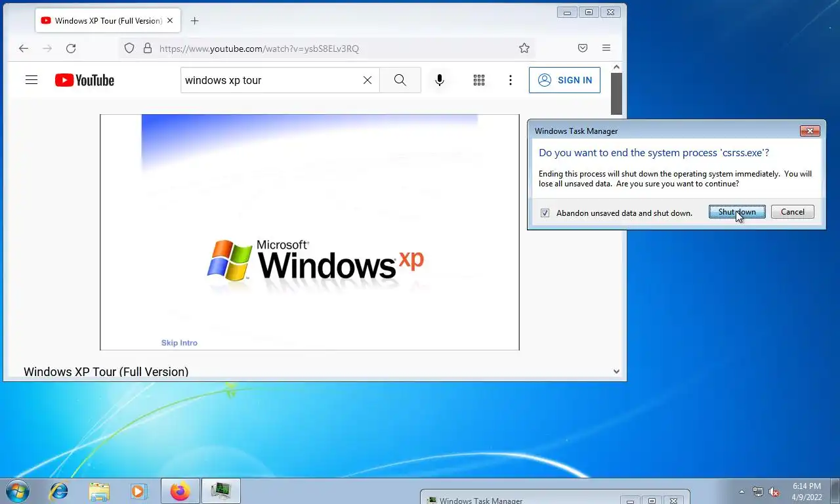The height and width of the screenshot is (504, 840).
Task: Open the Windows Start orb
Action: click(17, 491)
